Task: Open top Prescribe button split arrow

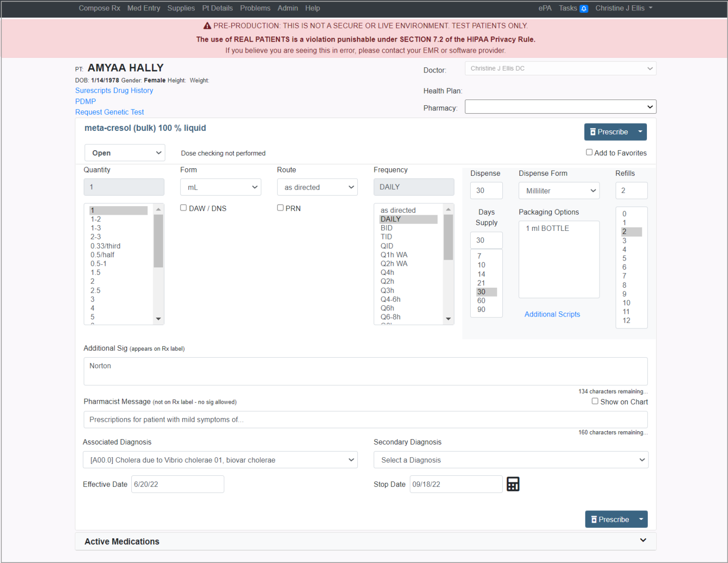Action: [x=640, y=132]
